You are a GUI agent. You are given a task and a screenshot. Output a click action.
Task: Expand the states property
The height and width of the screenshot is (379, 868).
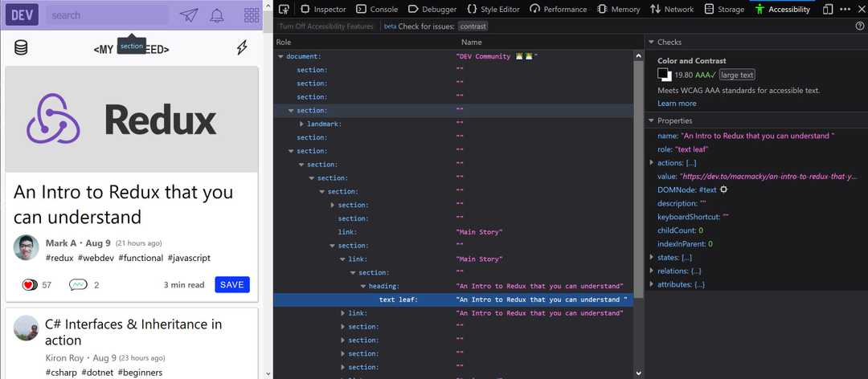click(x=652, y=257)
